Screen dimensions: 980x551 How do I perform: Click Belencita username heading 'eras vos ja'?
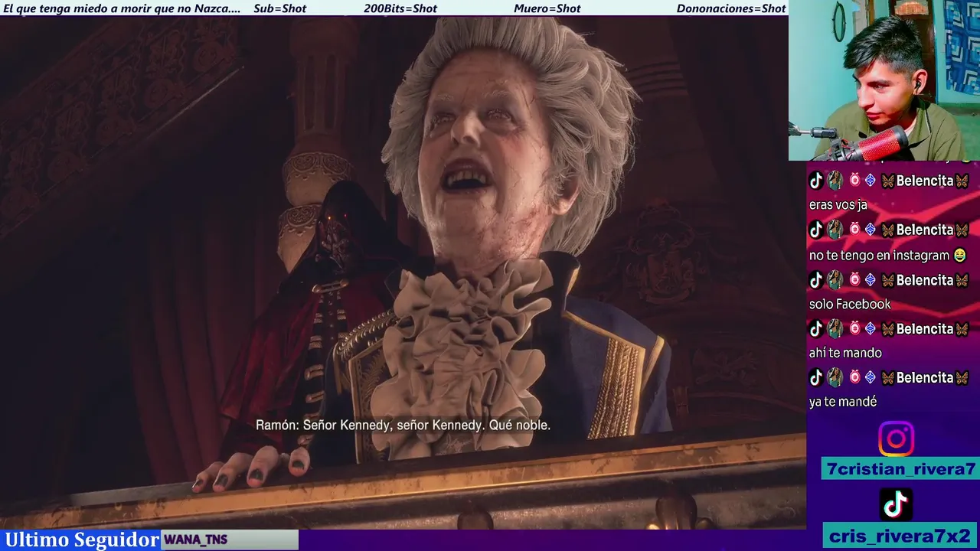(925, 181)
